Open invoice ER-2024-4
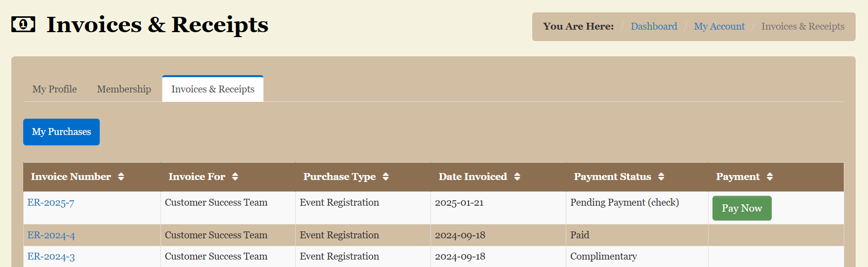Screen dimensions: 868x267 [51, 235]
